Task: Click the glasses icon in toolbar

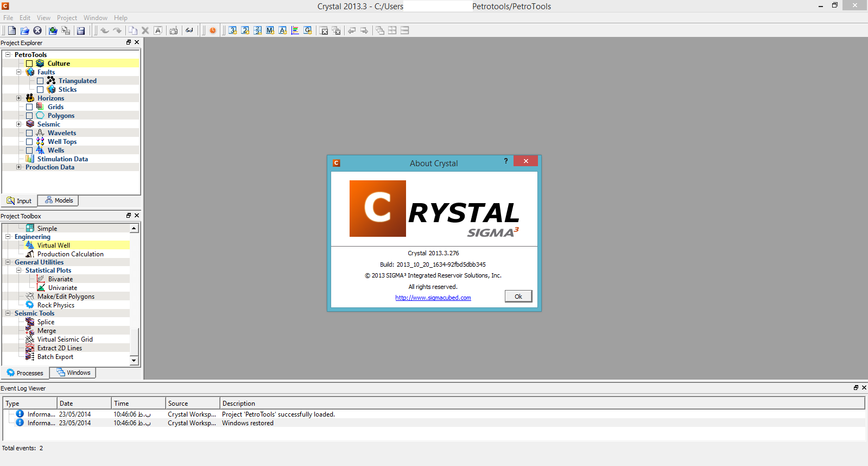Action: click(189, 30)
